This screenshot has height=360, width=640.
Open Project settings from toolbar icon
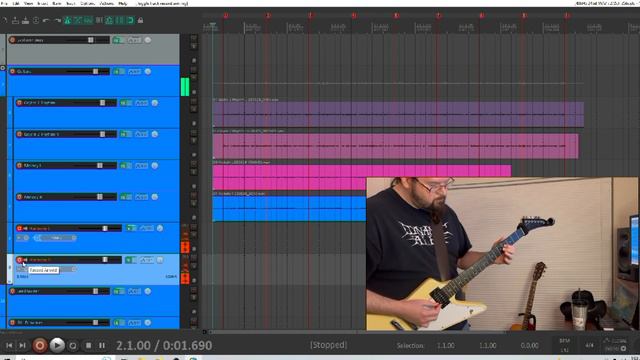click(x=36, y=20)
